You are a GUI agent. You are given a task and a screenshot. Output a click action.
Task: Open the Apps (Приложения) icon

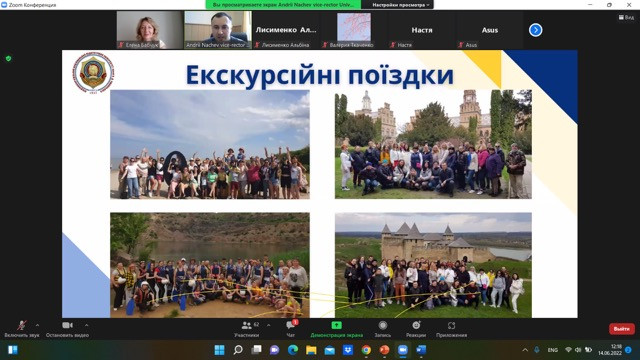click(x=451, y=325)
